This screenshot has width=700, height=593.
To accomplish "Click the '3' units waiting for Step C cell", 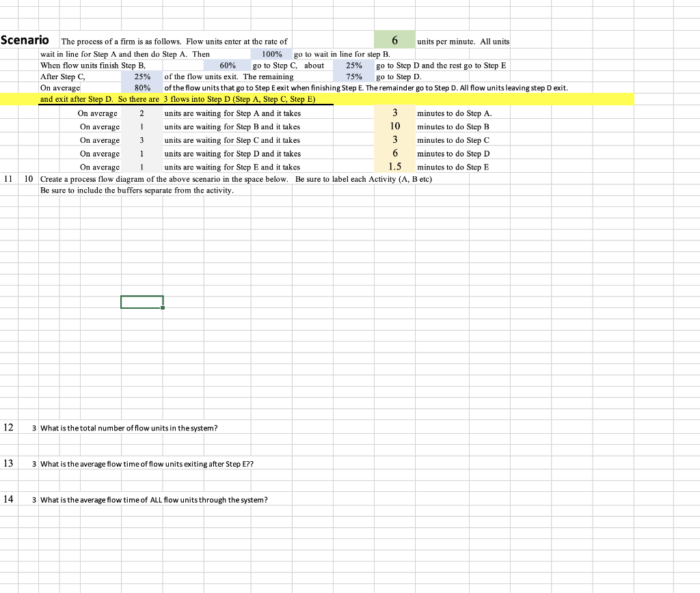I will coord(142,140).
